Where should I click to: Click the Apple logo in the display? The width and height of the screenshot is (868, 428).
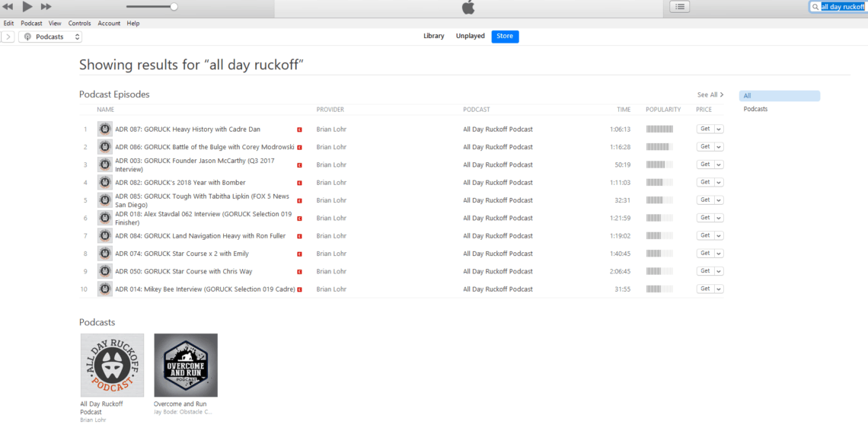pyautogui.click(x=468, y=7)
